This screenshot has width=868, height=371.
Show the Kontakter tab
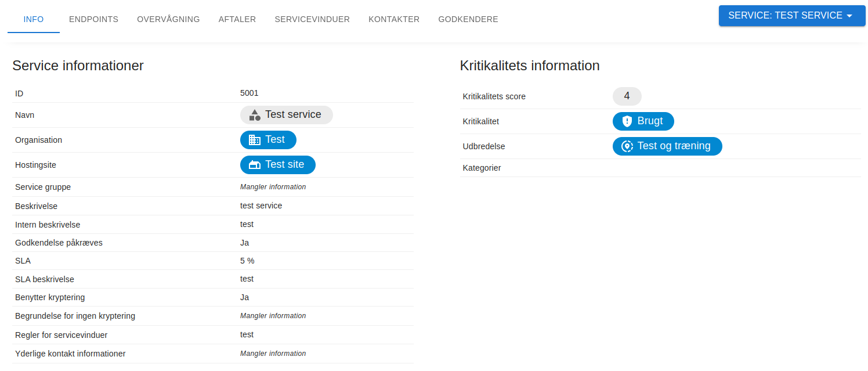tap(394, 19)
